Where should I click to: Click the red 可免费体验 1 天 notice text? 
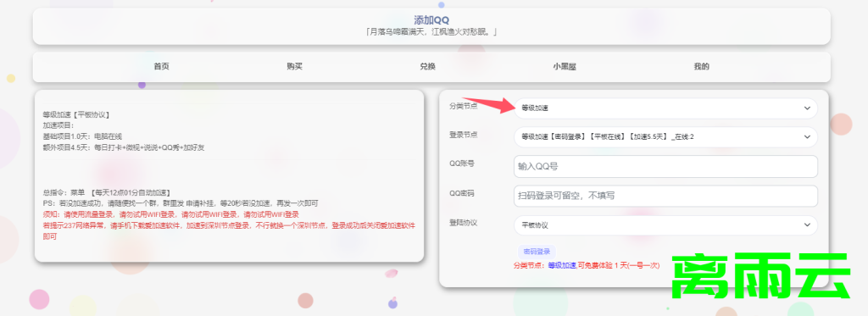pyautogui.click(x=618, y=266)
